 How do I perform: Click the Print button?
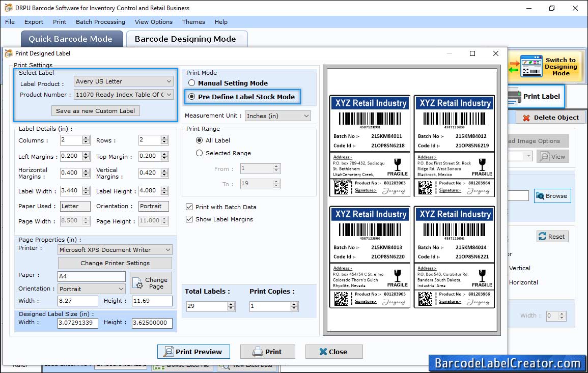[268, 352]
